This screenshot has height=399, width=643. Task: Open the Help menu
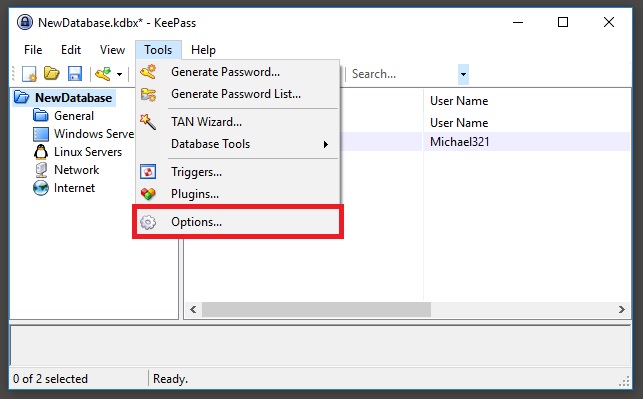click(203, 50)
